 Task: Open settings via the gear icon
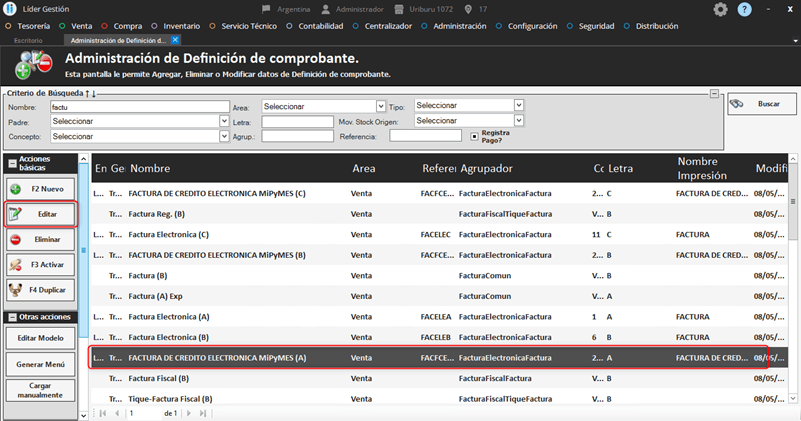(x=720, y=9)
